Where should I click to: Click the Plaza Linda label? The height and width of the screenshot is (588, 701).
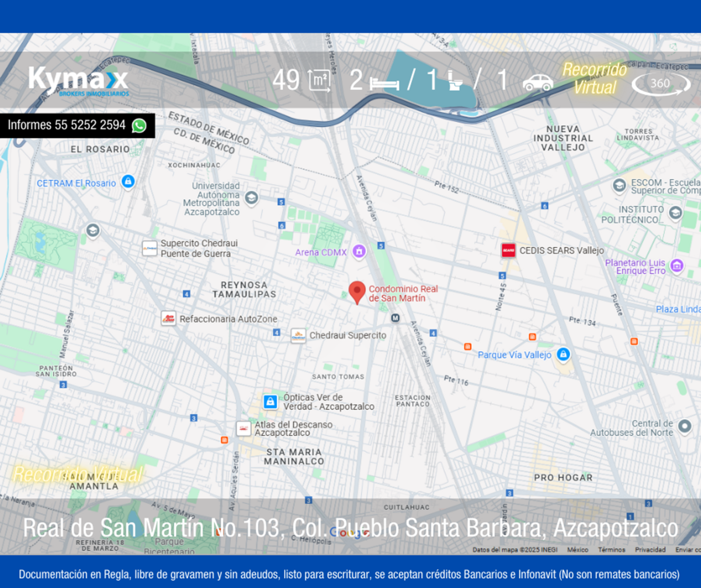click(678, 309)
